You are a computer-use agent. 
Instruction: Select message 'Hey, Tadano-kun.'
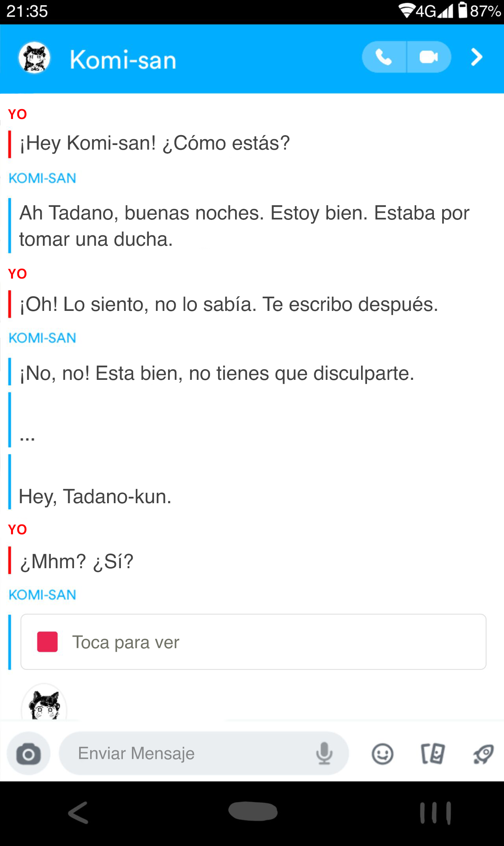(x=95, y=496)
